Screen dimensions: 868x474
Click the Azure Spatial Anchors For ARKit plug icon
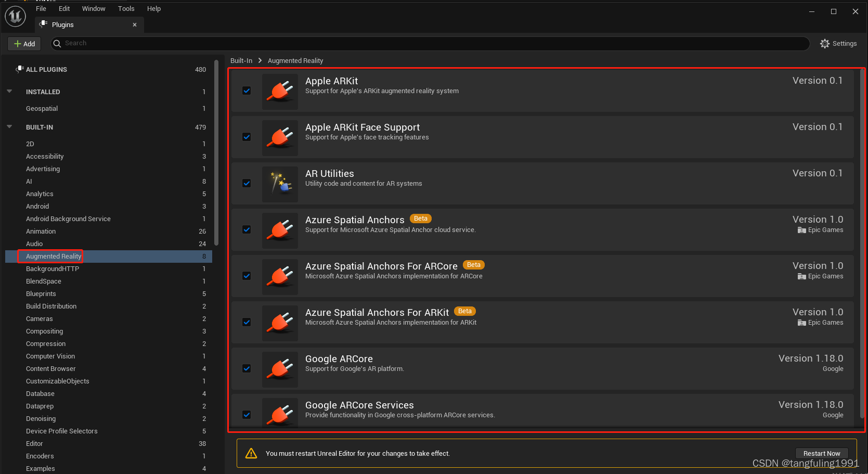280,323
